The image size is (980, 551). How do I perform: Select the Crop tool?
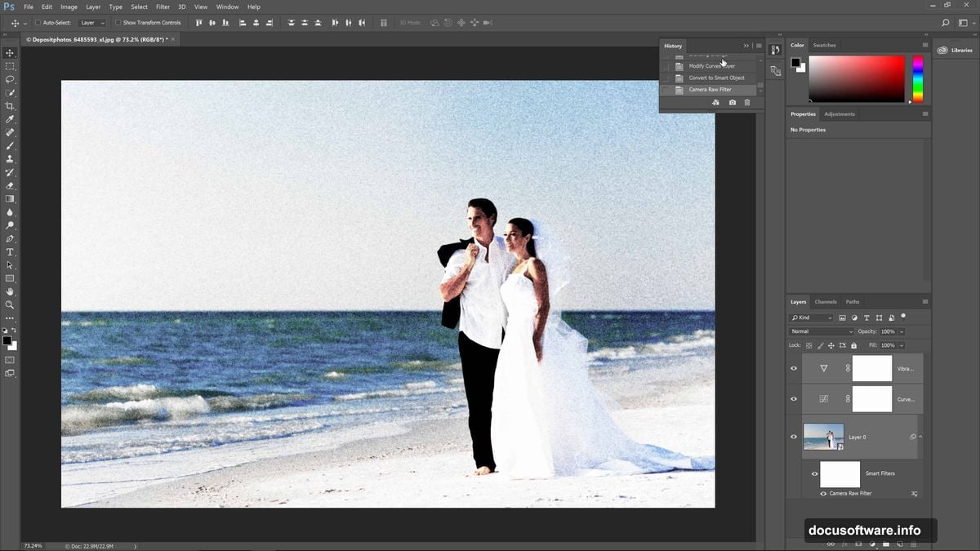pos(10,106)
